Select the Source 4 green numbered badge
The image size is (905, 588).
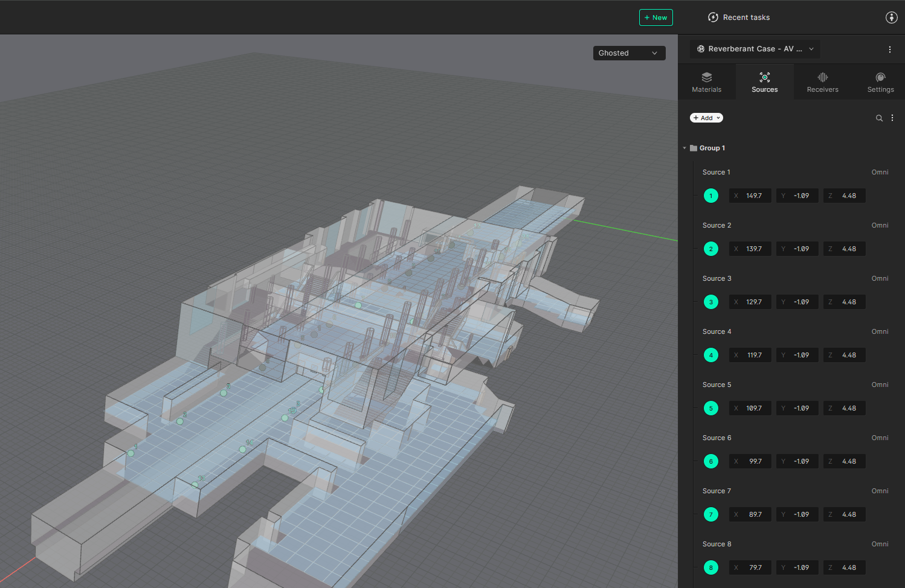(711, 355)
